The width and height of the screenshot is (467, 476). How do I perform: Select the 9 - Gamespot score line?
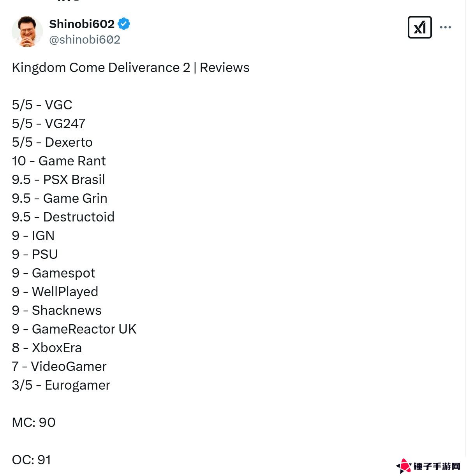coord(53,273)
